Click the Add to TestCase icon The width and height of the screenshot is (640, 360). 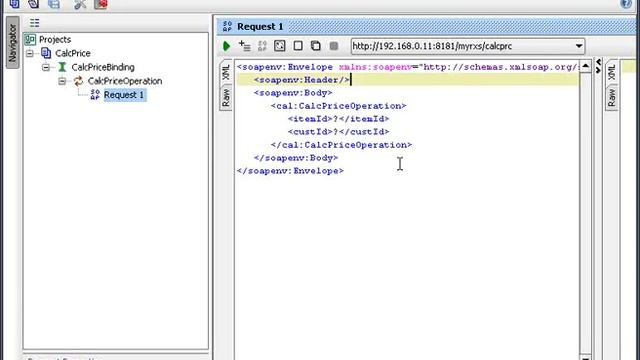click(244, 46)
